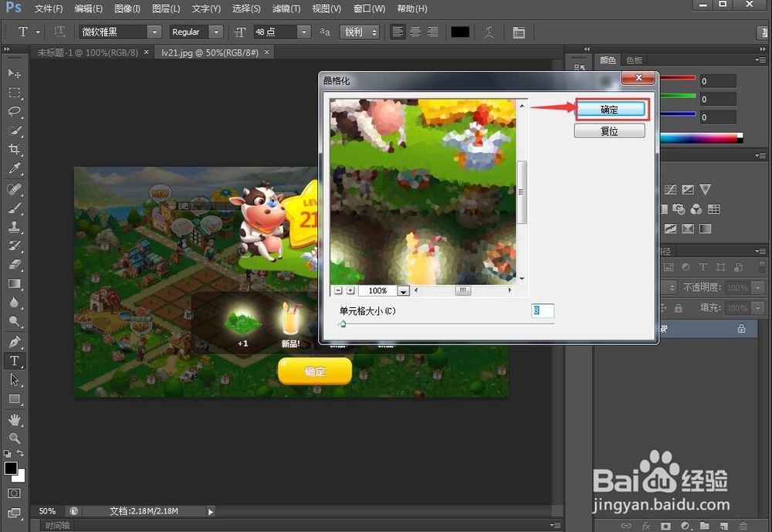Image resolution: width=772 pixels, height=532 pixels.
Task: Open the status bar info arrow
Action: (x=211, y=512)
